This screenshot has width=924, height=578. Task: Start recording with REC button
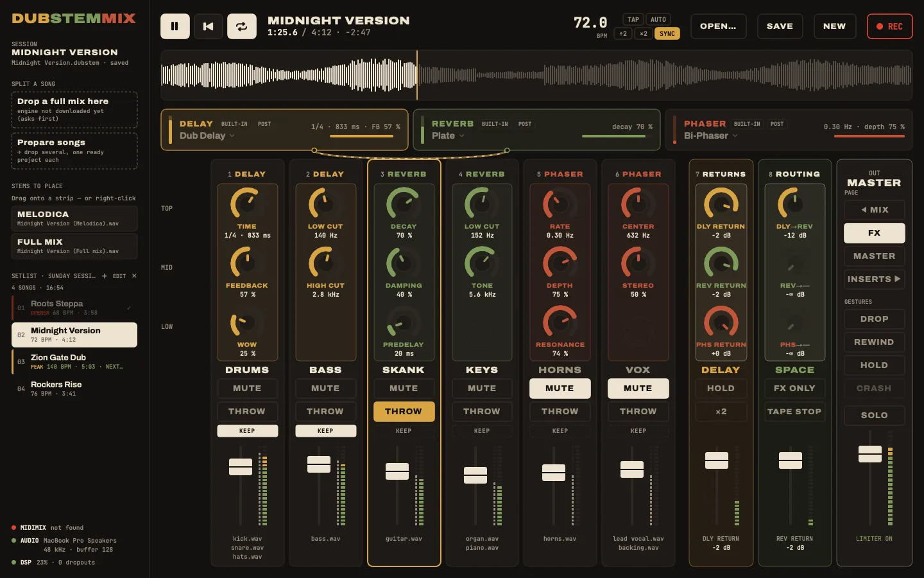(890, 26)
